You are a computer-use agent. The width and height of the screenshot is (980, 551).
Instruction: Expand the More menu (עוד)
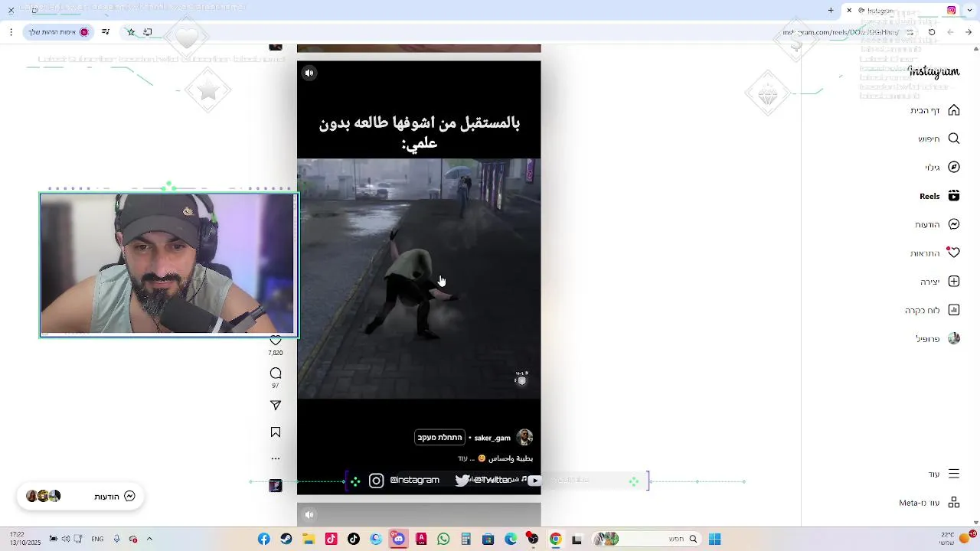tap(943, 474)
